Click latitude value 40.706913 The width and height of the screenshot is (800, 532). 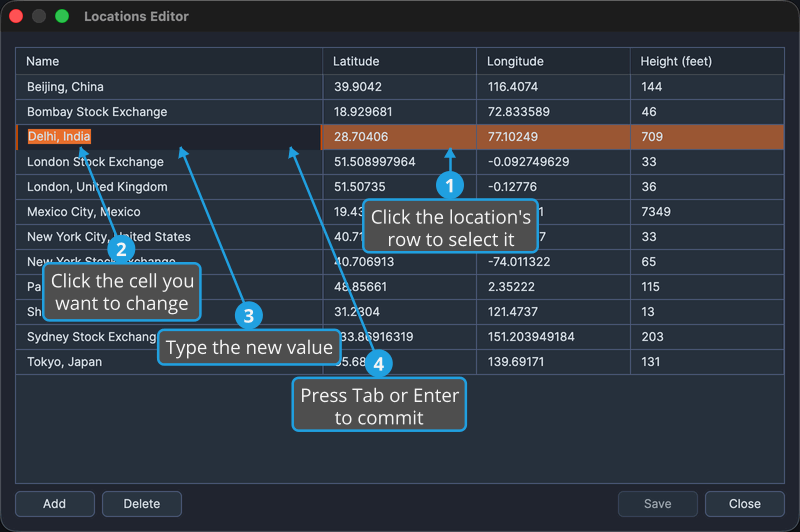click(x=364, y=262)
